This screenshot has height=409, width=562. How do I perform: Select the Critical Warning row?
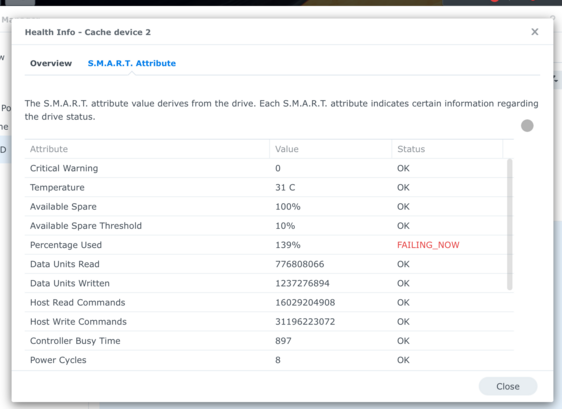(x=266, y=168)
